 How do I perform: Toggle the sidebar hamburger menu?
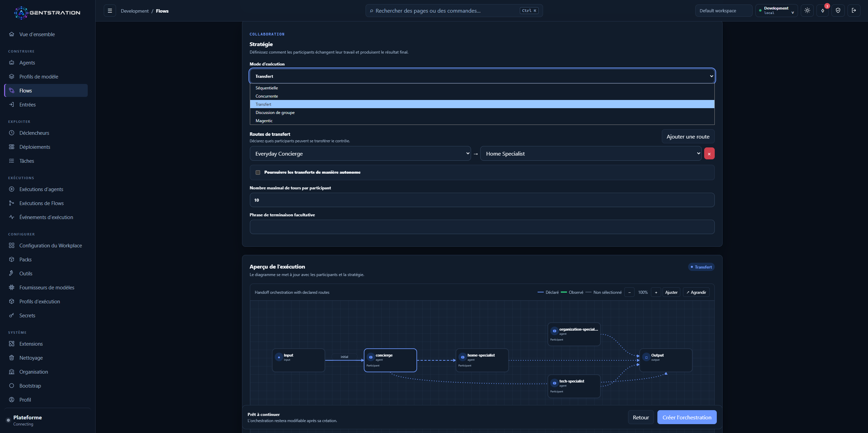pos(110,11)
